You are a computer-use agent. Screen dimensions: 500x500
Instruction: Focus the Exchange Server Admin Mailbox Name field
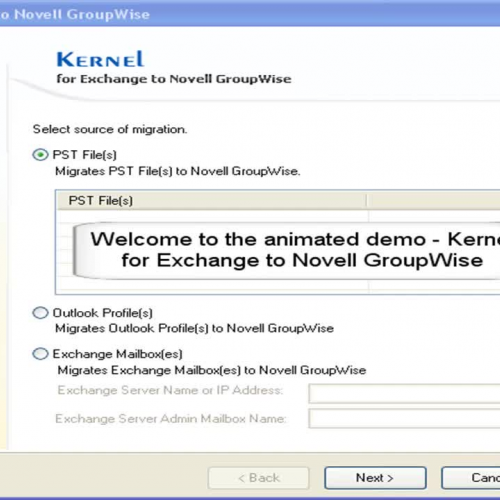click(x=404, y=419)
